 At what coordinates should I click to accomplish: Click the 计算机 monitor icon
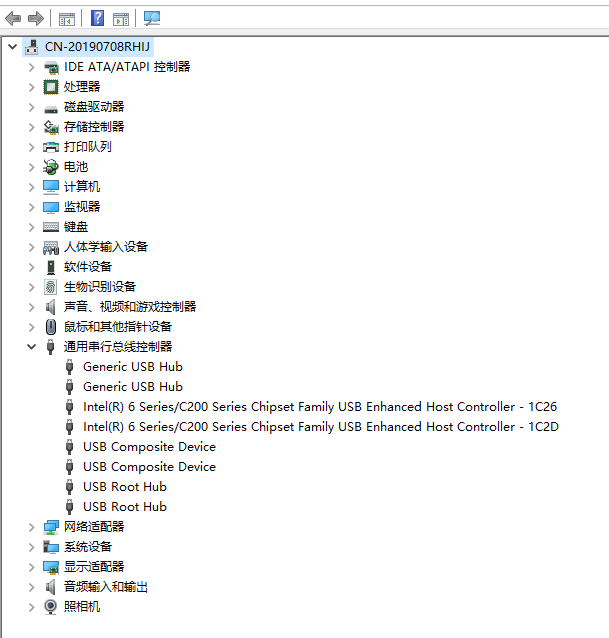click(x=51, y=187)
